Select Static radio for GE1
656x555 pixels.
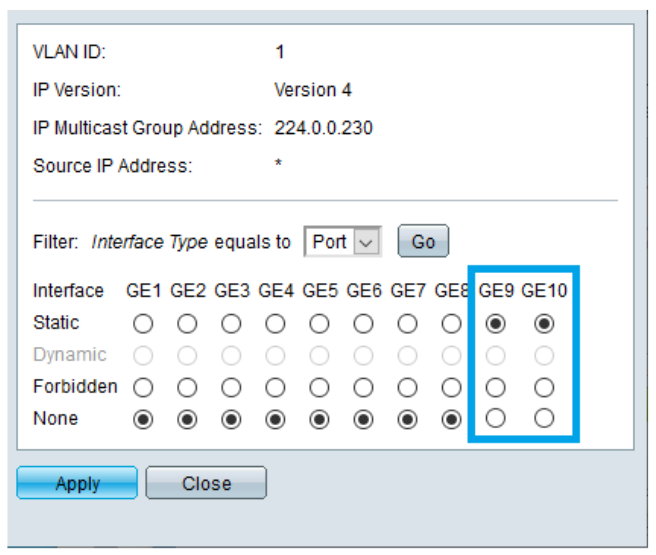pyautogui.click(x=143, y=324)
